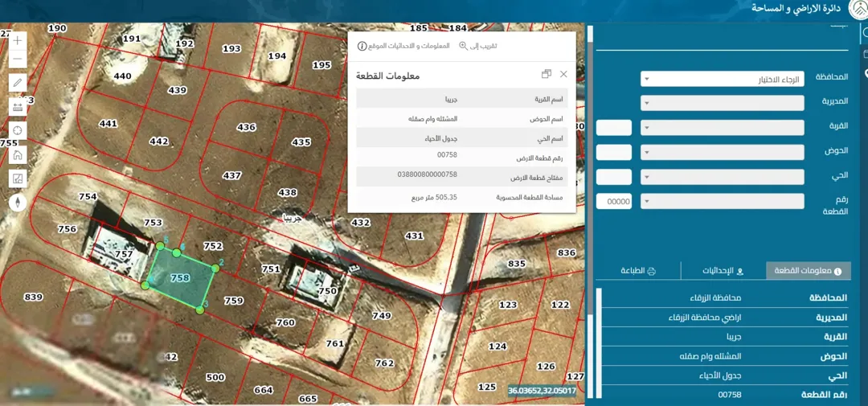
Task: Click the محافظة الزرقاء value in details
Action: click(x=715, y=298)
